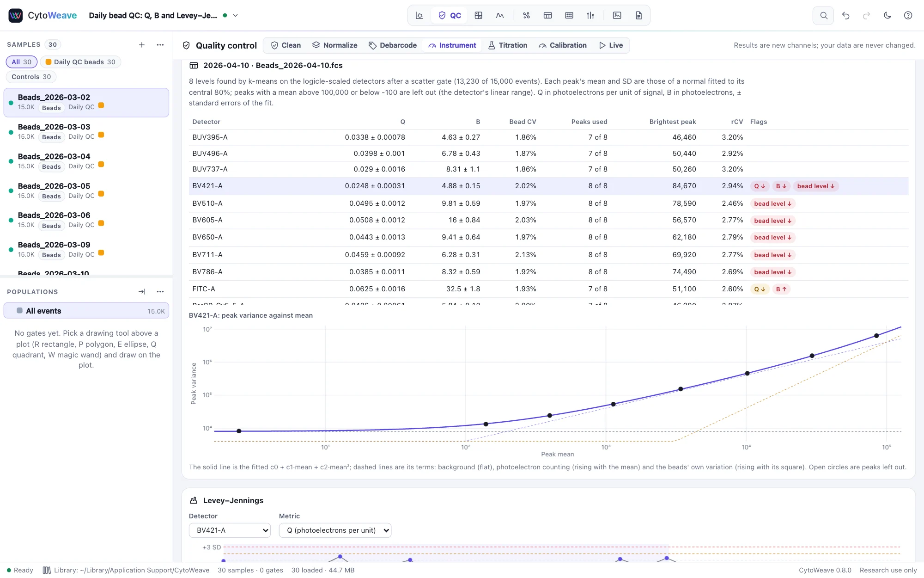The height and width of the screenshot is (578, 924).
Task: Collapse the Populations panel arrow
Action: 142,292
